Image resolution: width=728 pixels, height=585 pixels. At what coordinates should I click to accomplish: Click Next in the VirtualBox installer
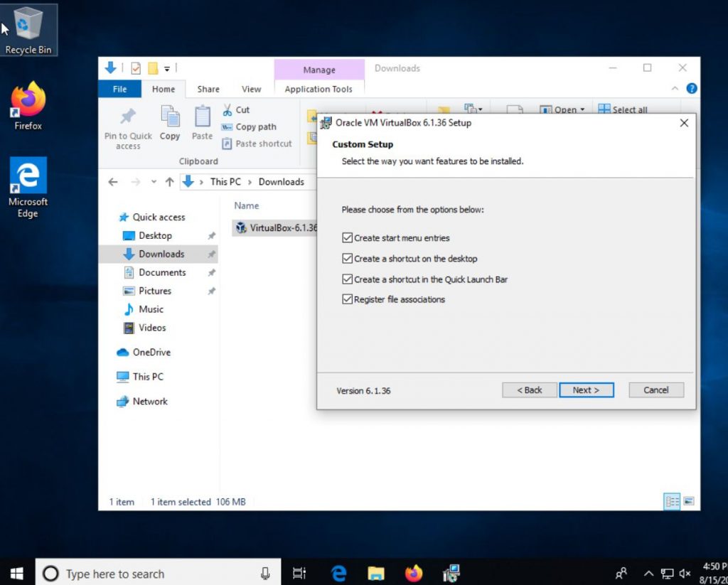[x=587, y=390]
